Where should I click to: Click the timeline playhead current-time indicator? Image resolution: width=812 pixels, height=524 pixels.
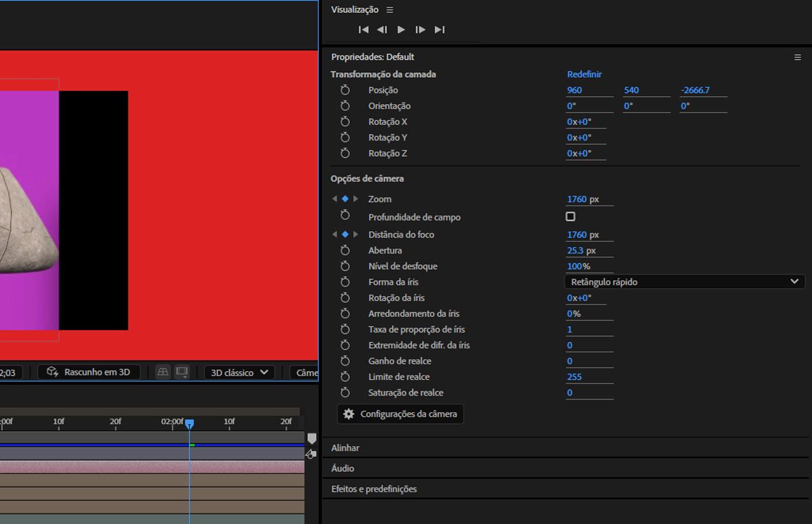click(x=189, y=423)
